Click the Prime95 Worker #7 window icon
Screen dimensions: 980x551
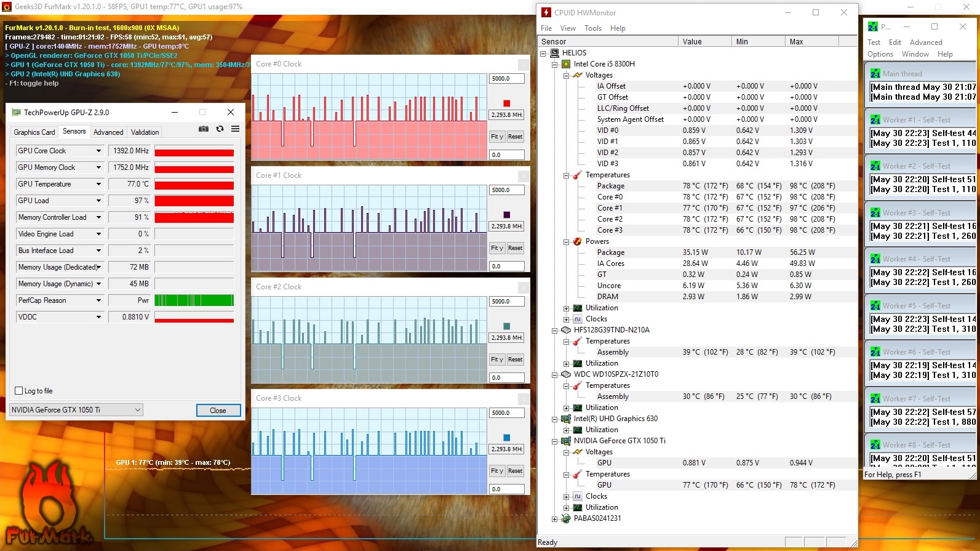tap(875, 398)
